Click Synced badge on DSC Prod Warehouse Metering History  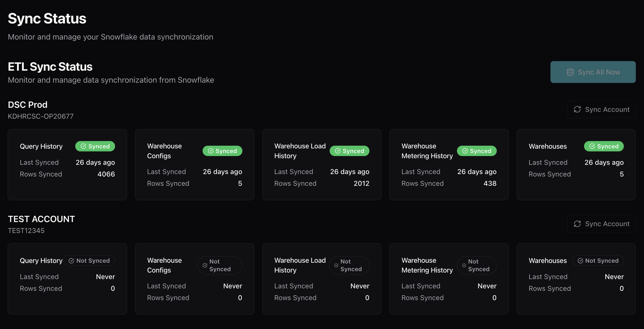click(477, 151)
